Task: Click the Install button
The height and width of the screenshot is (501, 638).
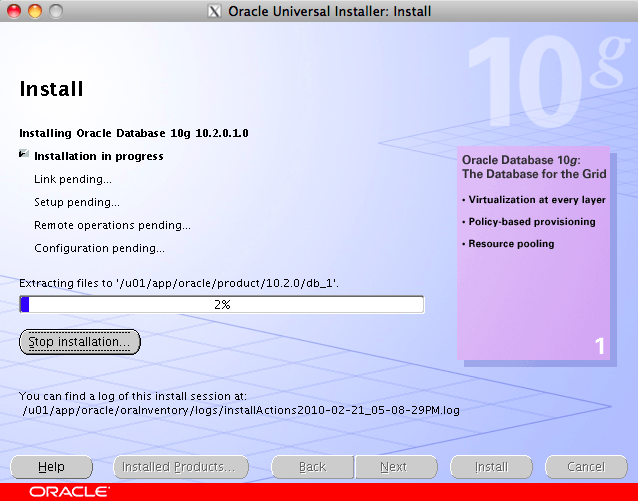Action: (x=491, y=467)
